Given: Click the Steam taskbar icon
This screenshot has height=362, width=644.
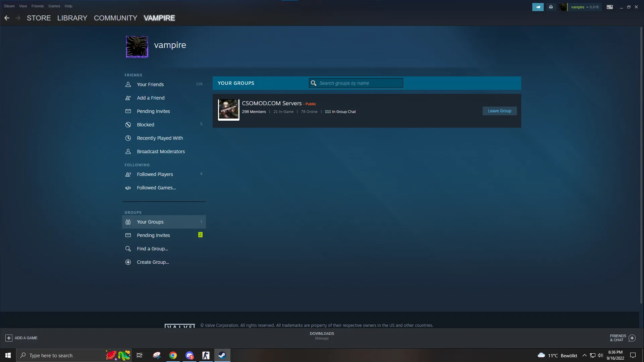Looking at the screenshot, I should pyautogui.click(x=222, y=355).
